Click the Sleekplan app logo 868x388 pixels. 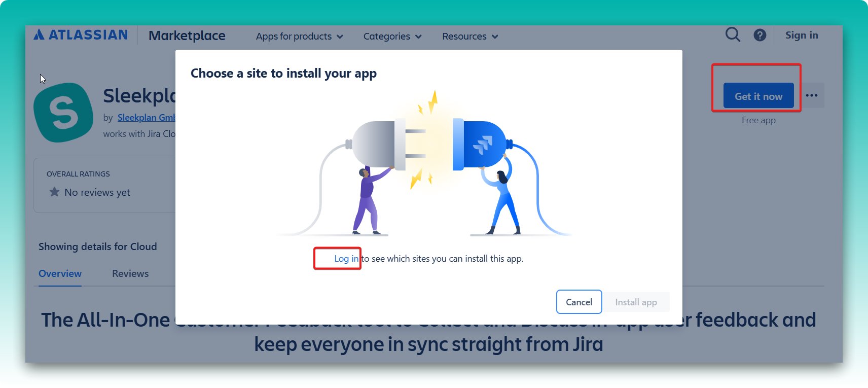pyautogui.click(x=63, y=113)
